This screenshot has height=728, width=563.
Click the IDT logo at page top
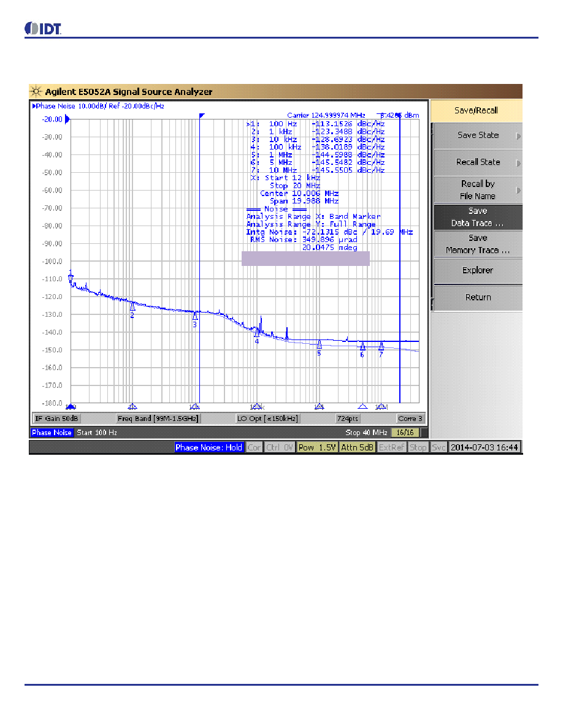click(43, 28)
